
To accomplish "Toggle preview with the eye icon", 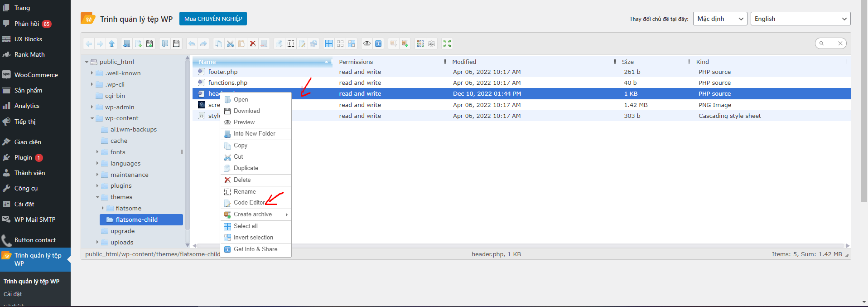I will [367, 44].
